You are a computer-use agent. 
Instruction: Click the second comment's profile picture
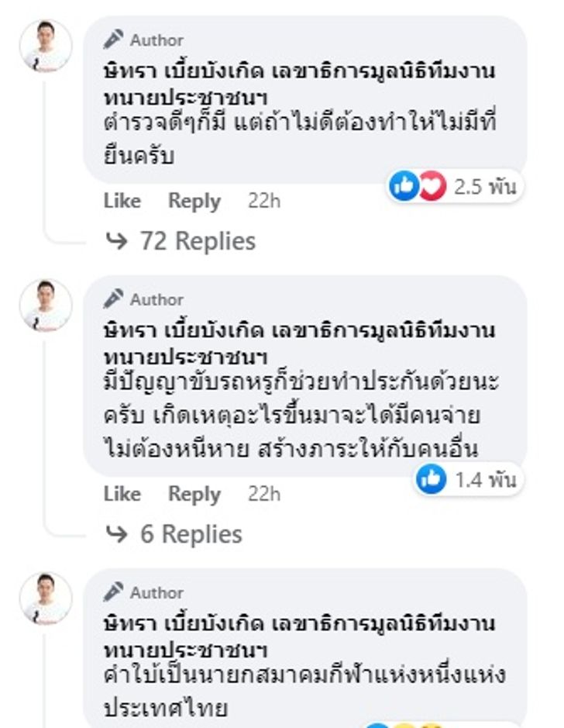point(46,305)
